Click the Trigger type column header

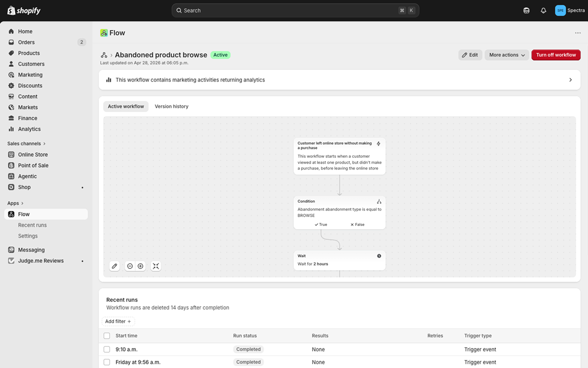(x=478, y=336)
